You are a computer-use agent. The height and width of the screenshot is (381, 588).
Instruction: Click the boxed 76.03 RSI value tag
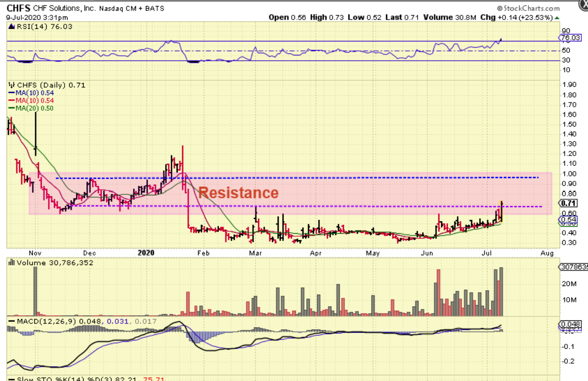point(570,38)
